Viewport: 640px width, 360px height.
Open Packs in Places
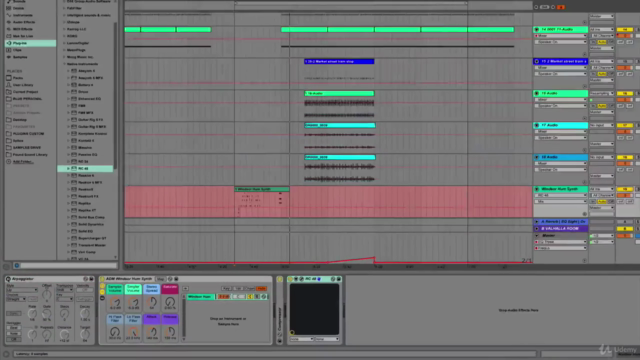click(x=18, y=78)
